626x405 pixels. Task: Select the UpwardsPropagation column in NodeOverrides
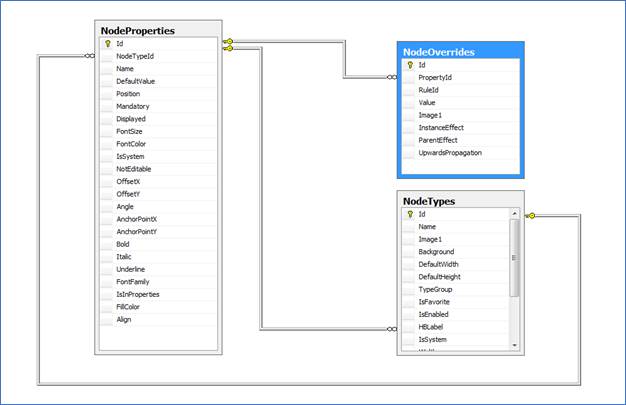click(449, 153)
